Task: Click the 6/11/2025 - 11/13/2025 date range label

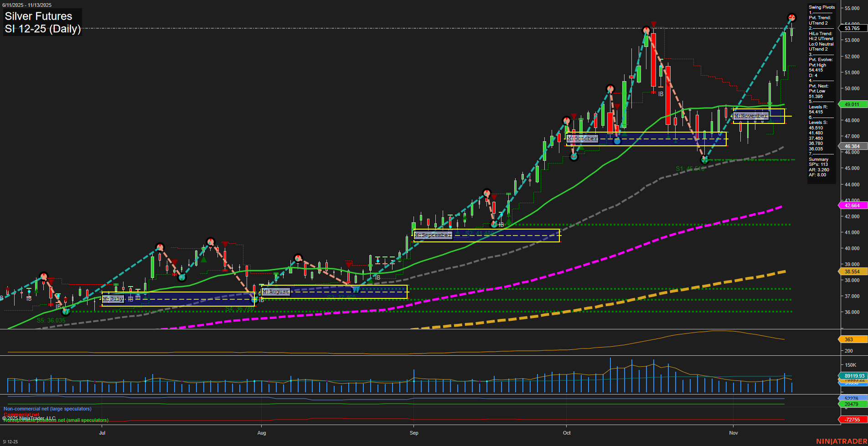Action: tap(27, 4)
